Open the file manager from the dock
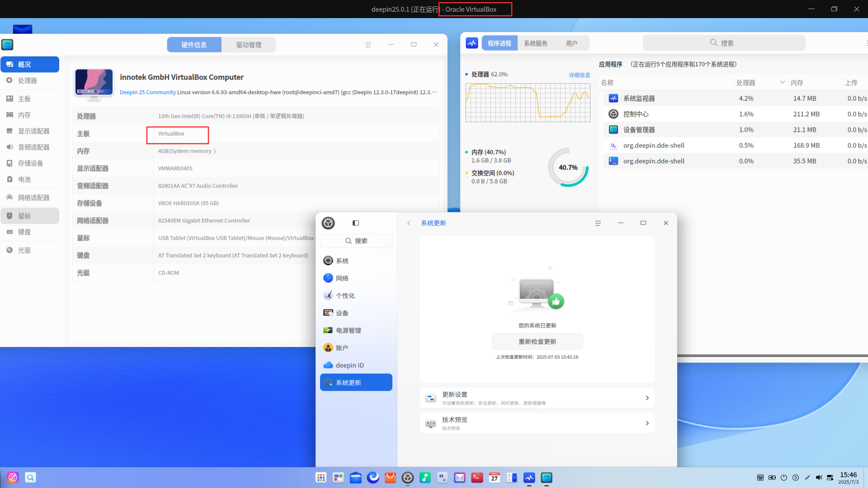This screenshot has width=868, height=488. tap(356, 478)
